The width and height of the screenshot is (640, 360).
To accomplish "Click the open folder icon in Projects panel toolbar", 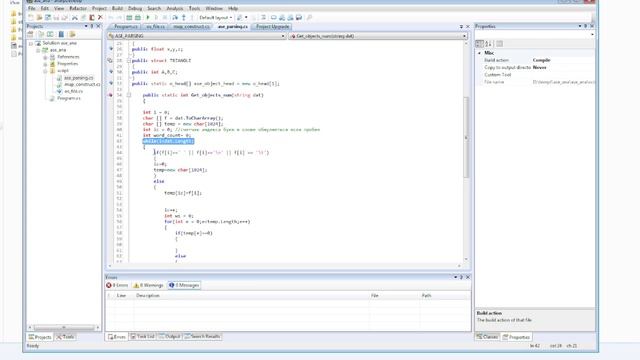I will point(72,34).
